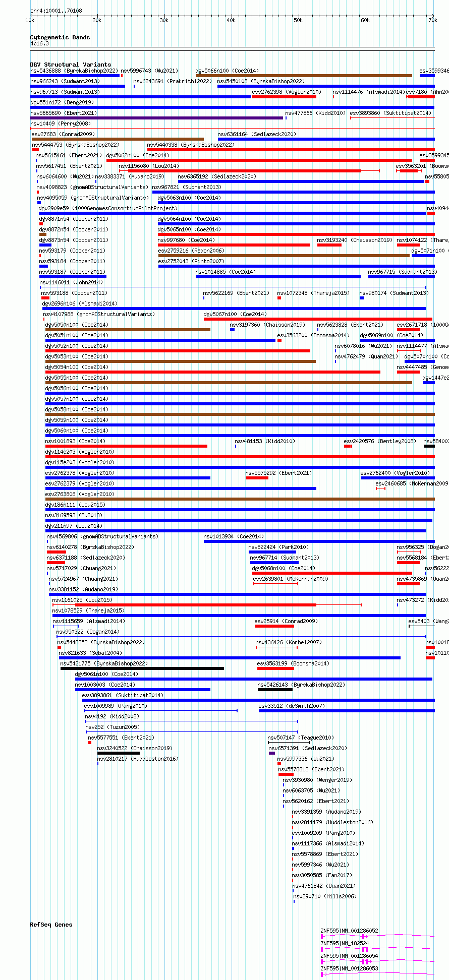Viewport: 449px width, 980px height.
Task: Click esv2639801 (McKernan2009) label
Action: (x=290, y=579)
